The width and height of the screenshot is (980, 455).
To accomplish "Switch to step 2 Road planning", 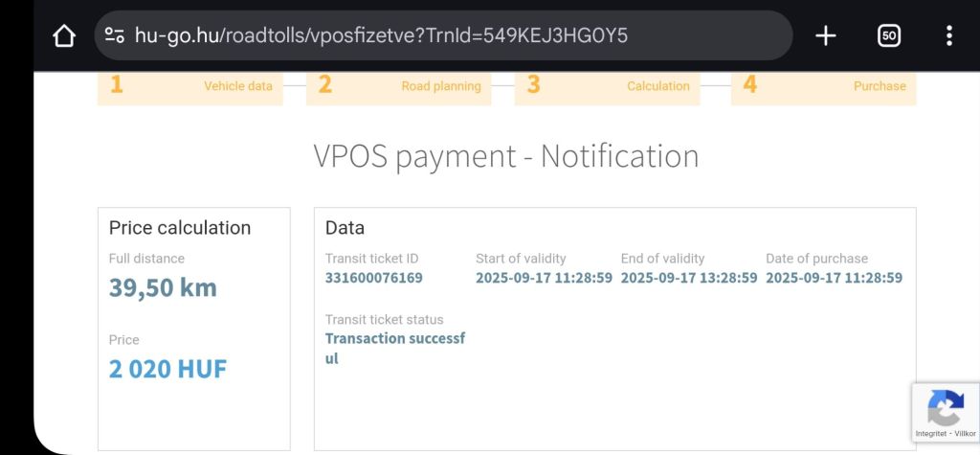I will pyautogui.click(x=399, y=86).
